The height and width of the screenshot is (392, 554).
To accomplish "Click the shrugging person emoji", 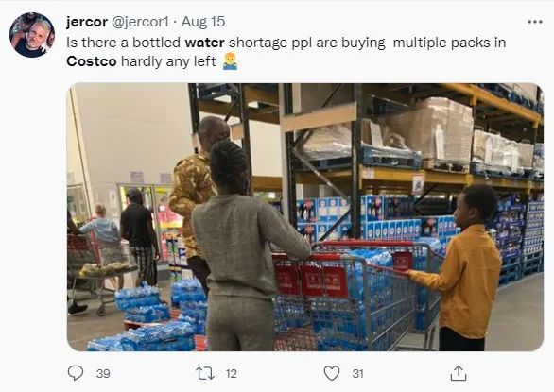I will pos(230,61).
